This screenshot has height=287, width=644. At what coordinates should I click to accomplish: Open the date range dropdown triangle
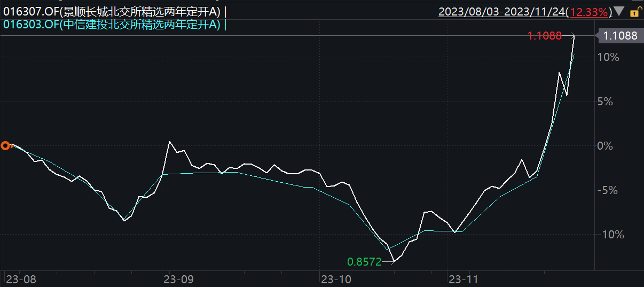click(619, 11)
